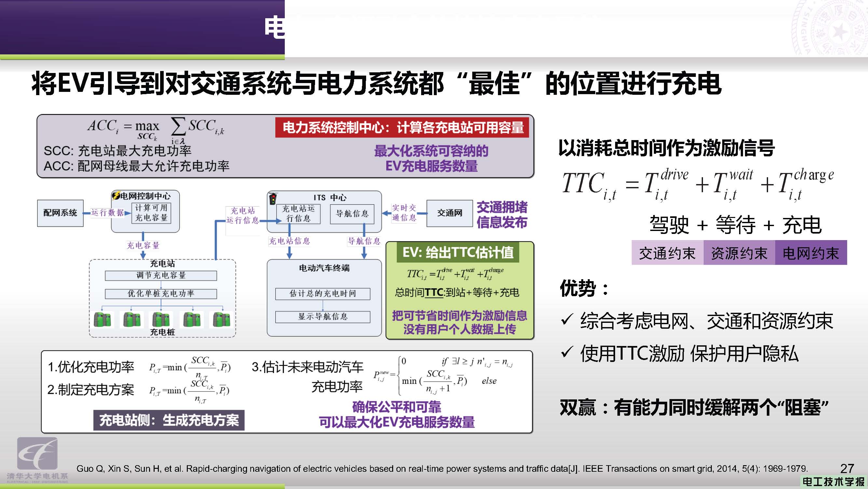Click the 计算可用充电容量 box
Viewport: 868px width, 489px height.
click(x=151, y=213)
